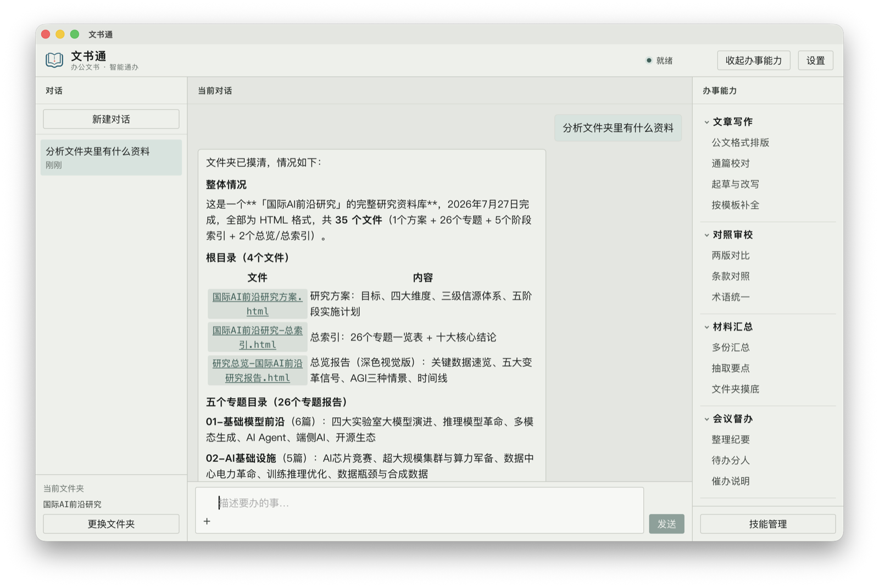Click the 文件 table column header
Image resolution: width=879 pixels, height=588 pixels.
[x=257, y=278]
